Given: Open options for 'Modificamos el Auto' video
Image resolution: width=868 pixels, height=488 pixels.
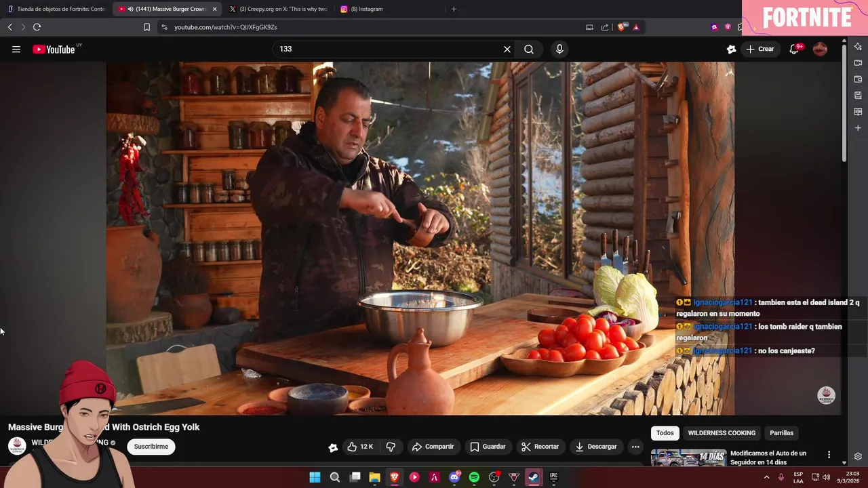Looking at the screenshot, I should coord(829,455).
